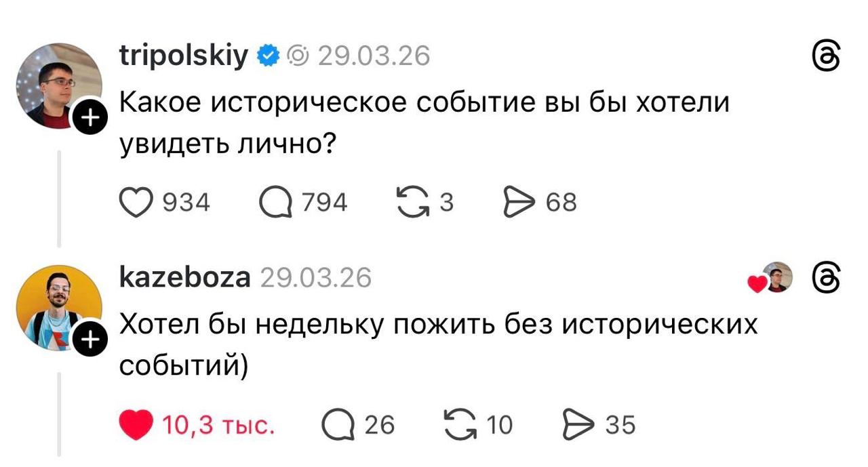Open the 29.03.26 timestamp on tripolskiy's post
The width and height of the screenshot is (868, 467).
click(x=373, y=56)
